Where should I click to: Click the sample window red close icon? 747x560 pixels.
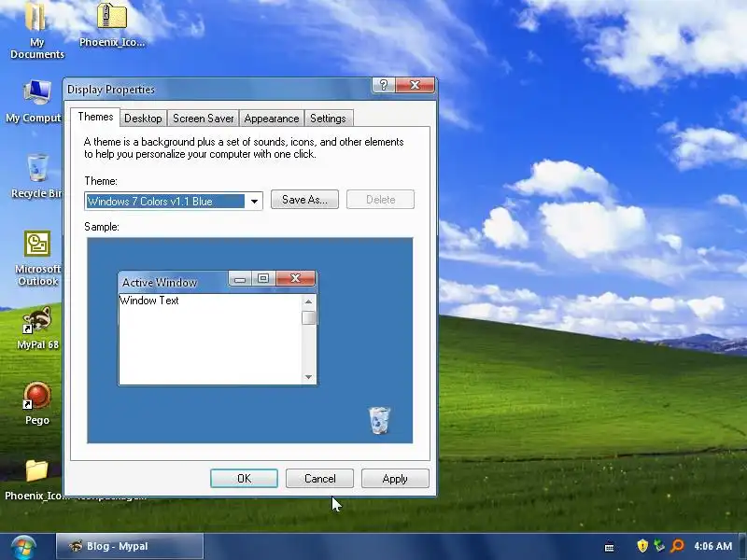pos(295,278)
